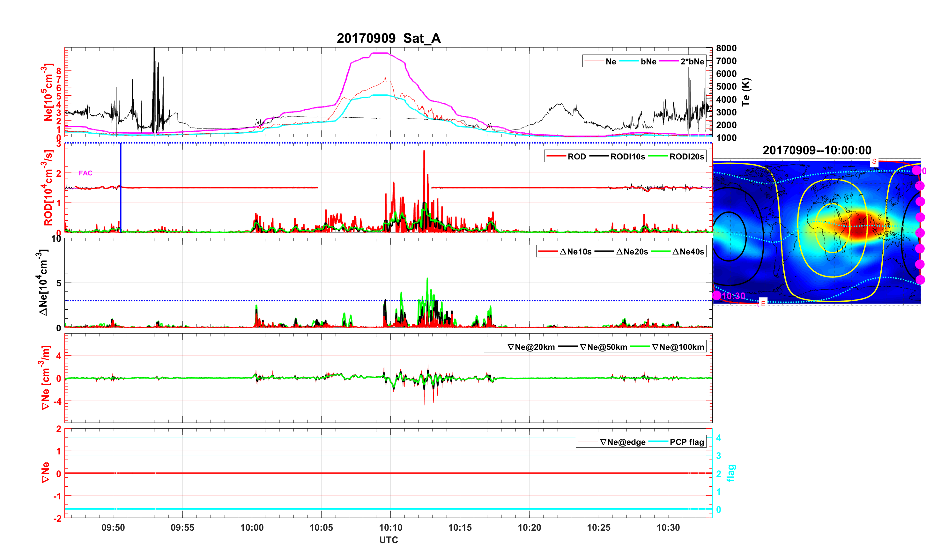
Task: Click the ΔNe10s legend entry
Action: [x=575, y=252]
